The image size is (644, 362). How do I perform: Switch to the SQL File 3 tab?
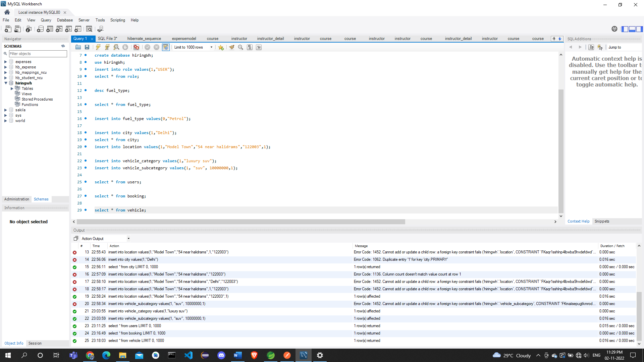click(107, 39)
